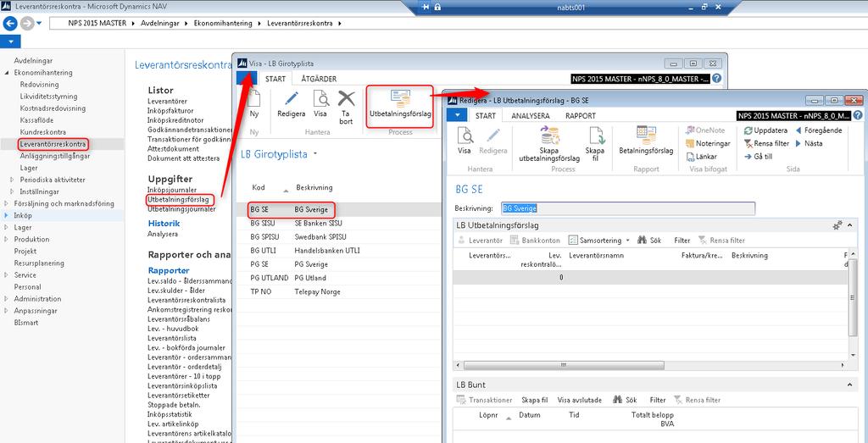
Task: Open LB Girotyplista title dropdown arrow
Action: [315, 154]
